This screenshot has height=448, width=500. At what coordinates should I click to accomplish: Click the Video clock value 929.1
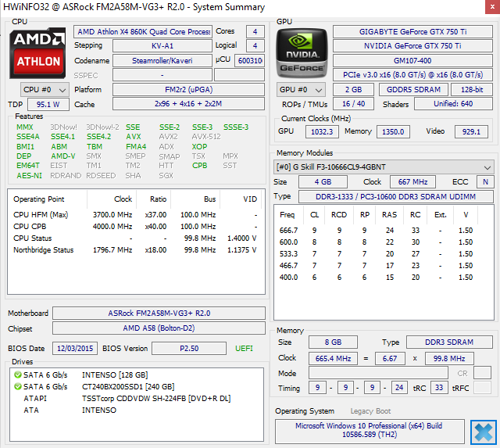tap(471, 131)
